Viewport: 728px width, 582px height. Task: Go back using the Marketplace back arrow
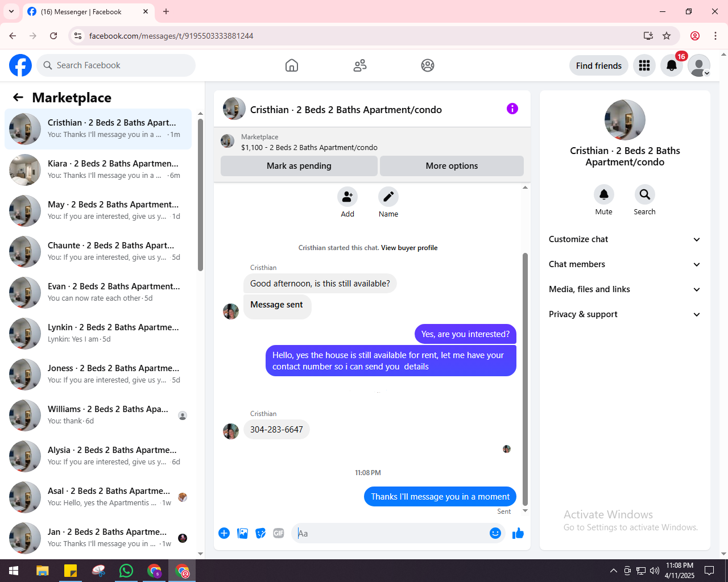pyautogui.click(x=18, y=97)
